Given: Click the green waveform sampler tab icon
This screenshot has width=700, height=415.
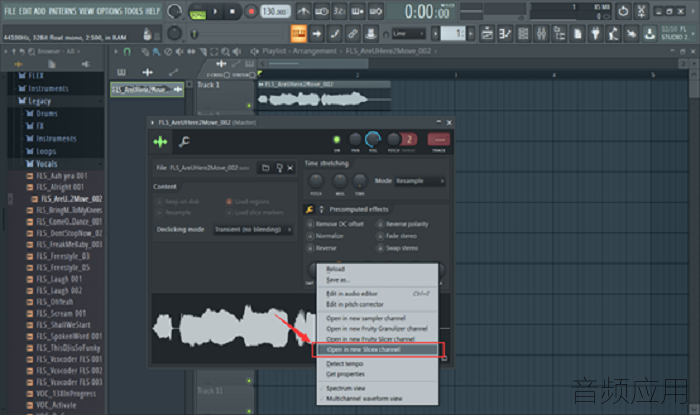Looking at the screenshot, I should coord(160,142).
